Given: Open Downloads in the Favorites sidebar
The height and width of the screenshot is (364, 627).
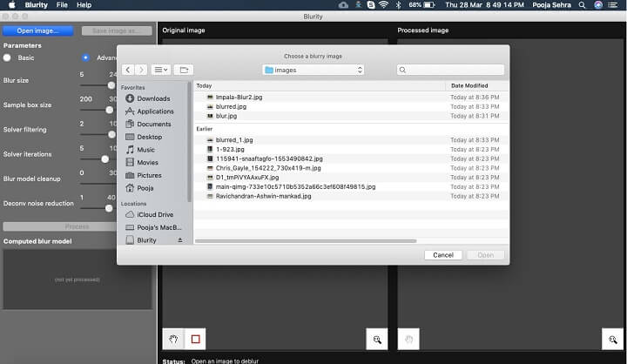Looking at the screenshot, I should point(153,98).
